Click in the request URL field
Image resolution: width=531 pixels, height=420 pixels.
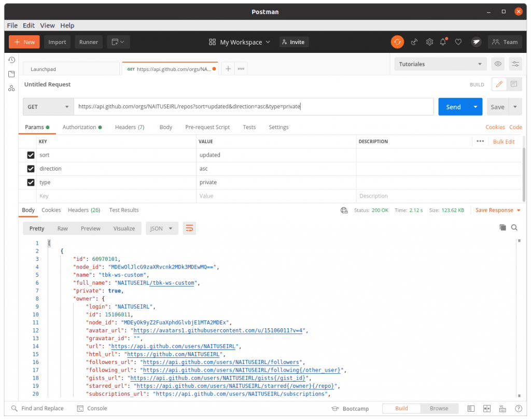tap(254, 107)
